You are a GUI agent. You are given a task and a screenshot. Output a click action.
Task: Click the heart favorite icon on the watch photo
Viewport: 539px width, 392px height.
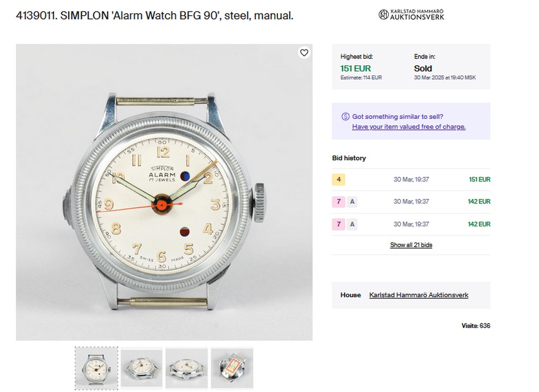pos(304,53)
